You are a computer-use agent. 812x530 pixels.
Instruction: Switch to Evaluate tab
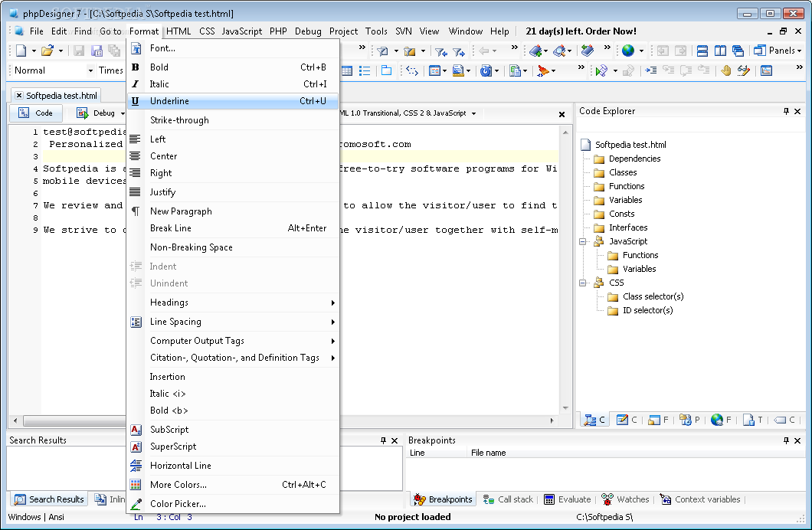pos(568,499)
